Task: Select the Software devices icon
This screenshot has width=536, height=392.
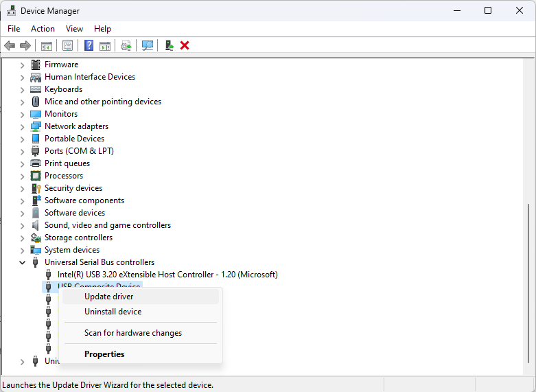Action: coord(36,213)
